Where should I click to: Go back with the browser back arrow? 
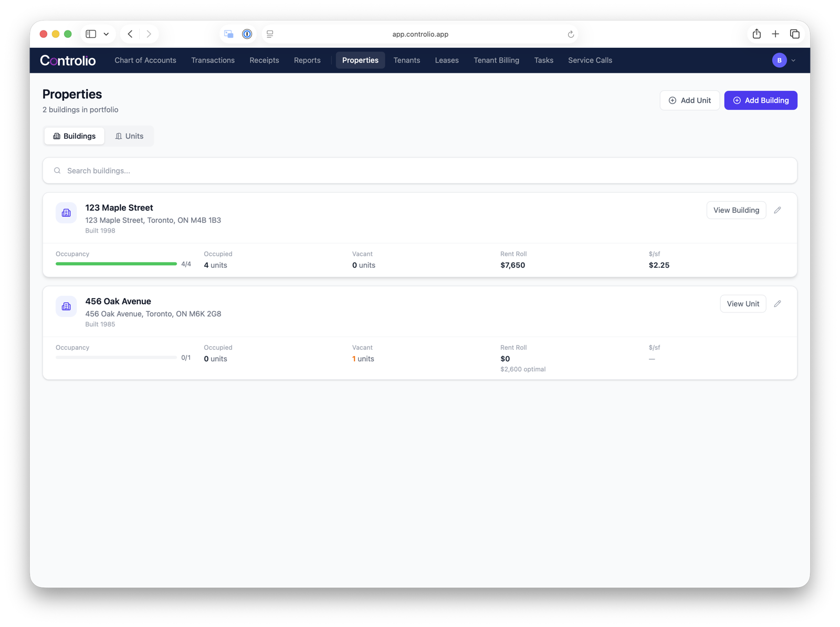(130, 34)
